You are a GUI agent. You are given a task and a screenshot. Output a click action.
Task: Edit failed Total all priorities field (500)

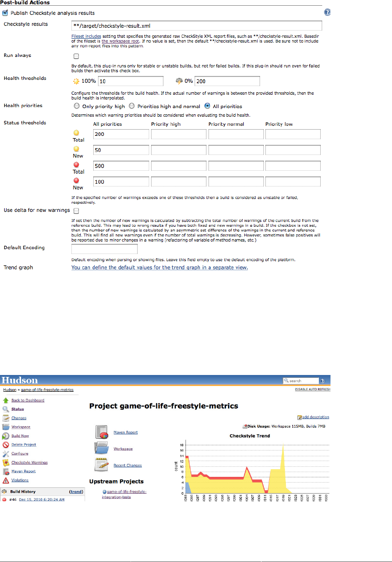(121, 165)
